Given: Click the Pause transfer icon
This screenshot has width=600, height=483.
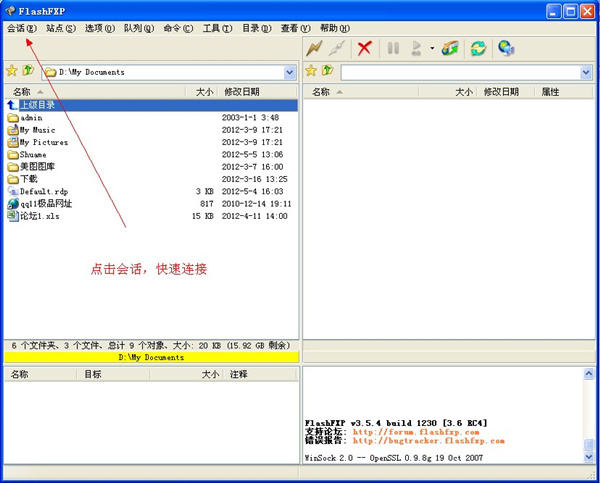Looking at the screenshot, I should [393, 48].
